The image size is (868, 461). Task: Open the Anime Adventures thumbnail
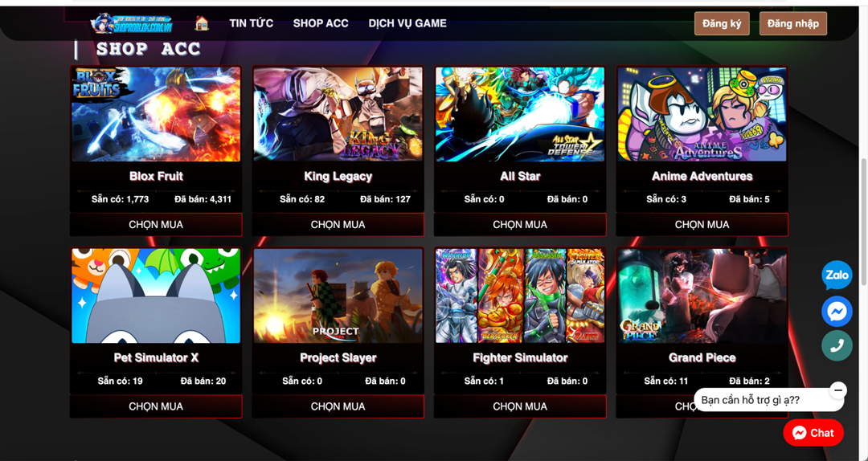click(702, 115)
